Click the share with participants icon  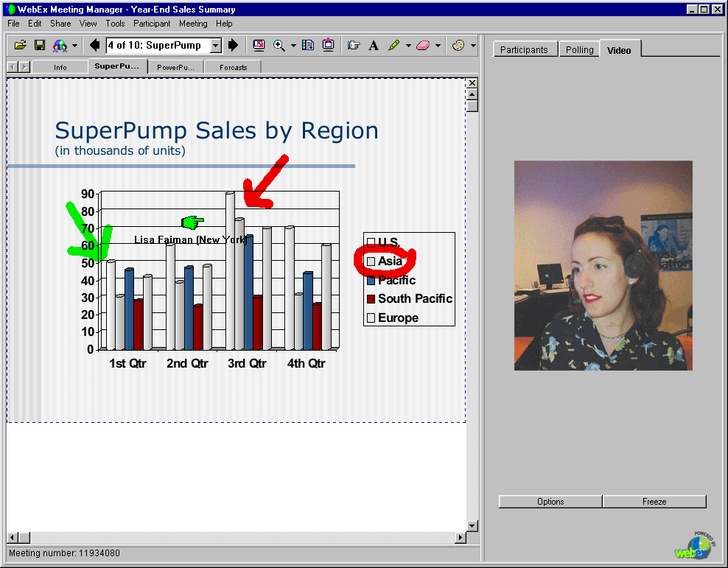point(60,46)
